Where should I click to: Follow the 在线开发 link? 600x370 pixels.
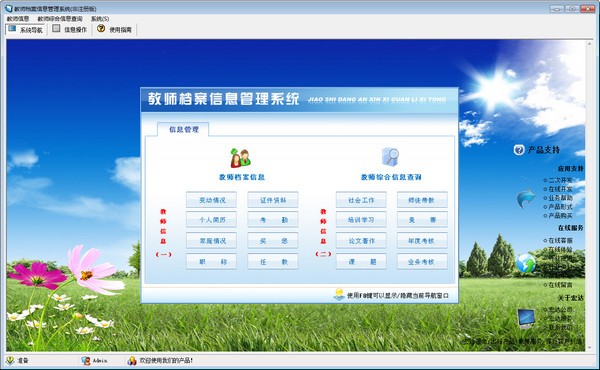tap(560, 189)
